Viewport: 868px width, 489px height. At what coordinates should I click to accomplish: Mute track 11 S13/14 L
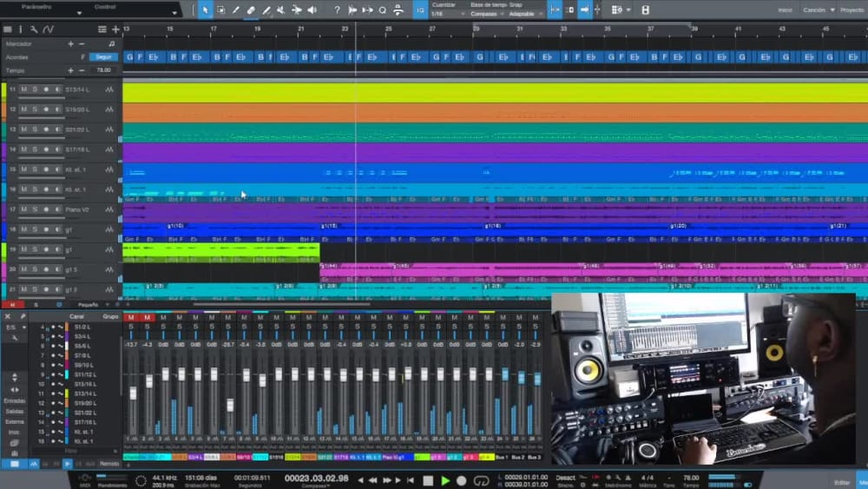click(23, 89)
